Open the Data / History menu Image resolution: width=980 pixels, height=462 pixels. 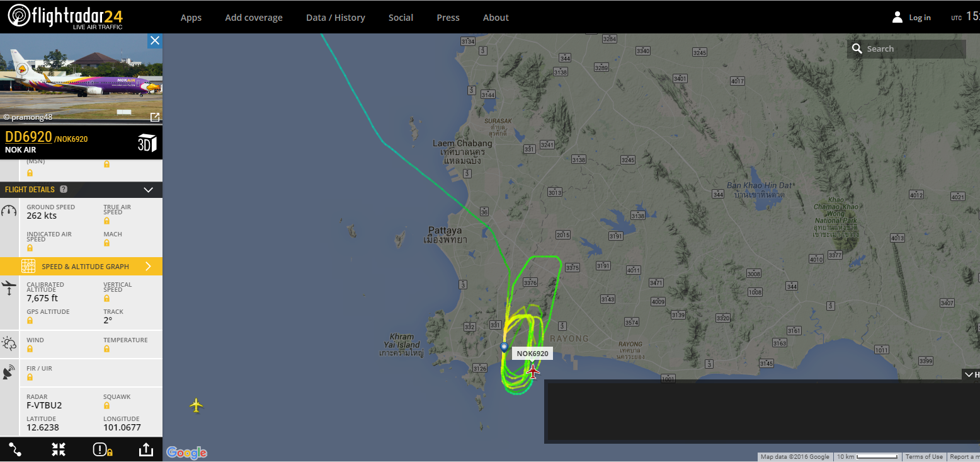tap(336, 18)
